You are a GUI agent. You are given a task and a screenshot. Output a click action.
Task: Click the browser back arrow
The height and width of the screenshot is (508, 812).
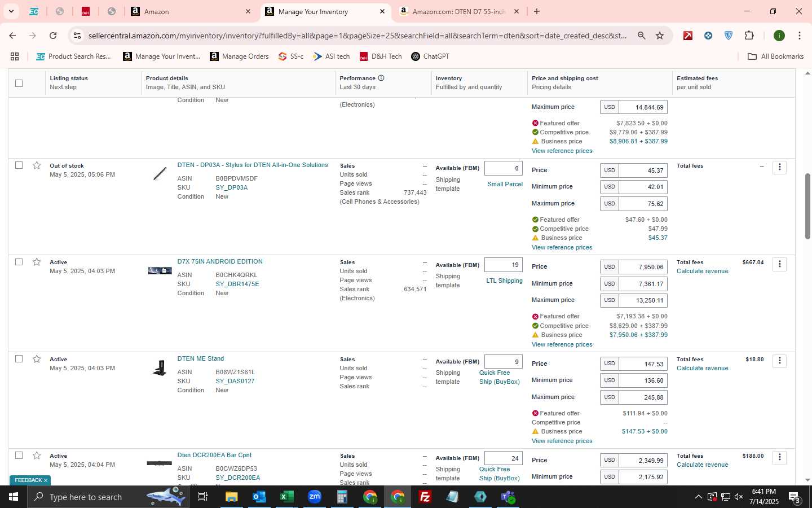[x=12, y=36]
